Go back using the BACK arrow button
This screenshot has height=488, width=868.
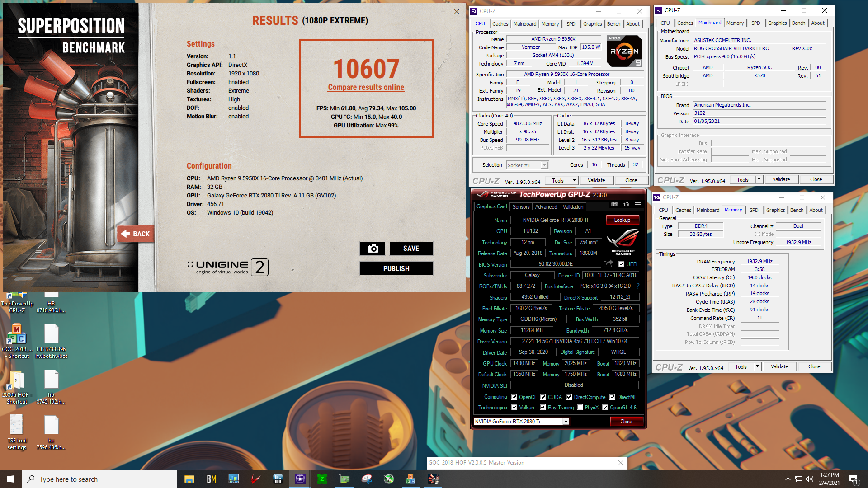[136, 234]
